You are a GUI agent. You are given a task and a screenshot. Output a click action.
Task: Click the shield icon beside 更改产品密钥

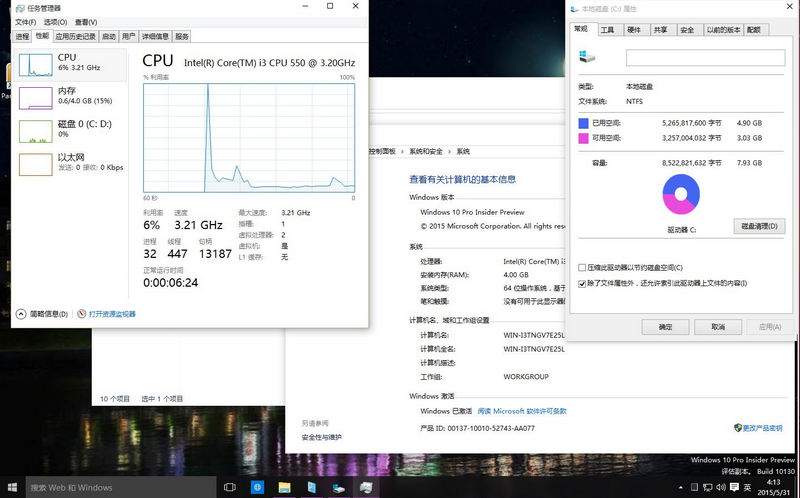[738, 428]
